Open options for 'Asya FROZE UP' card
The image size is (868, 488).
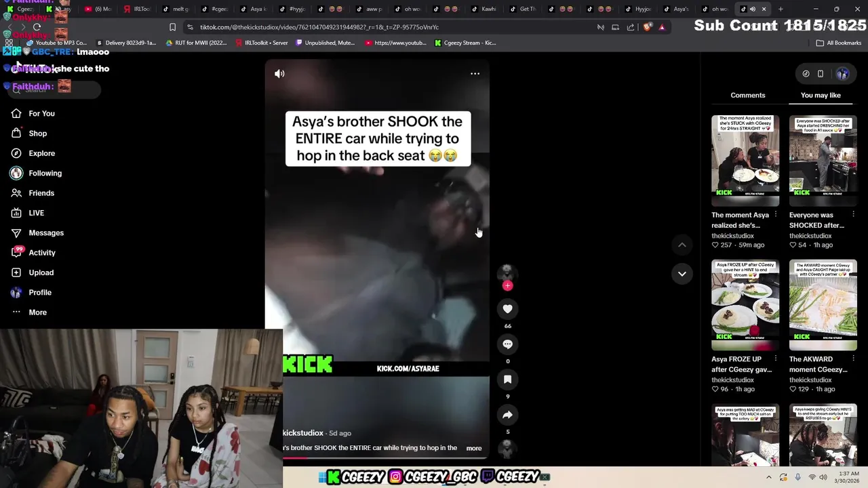[x=776, y=359]
